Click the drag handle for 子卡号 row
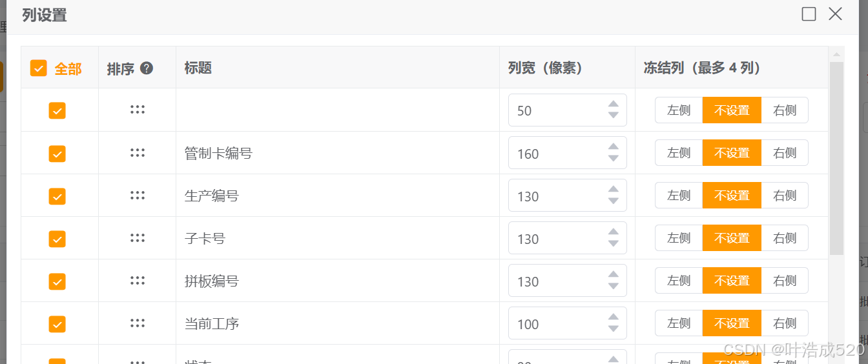Image resolution: width=868 pixels, height=364 pixels. [137, 238]
